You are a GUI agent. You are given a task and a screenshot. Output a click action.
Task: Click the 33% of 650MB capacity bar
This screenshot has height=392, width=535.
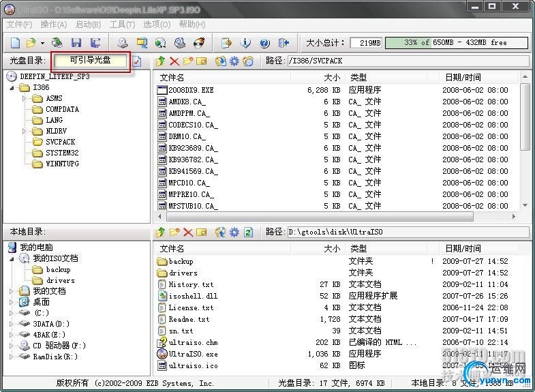pyautogui.click(x=457, y=43)
